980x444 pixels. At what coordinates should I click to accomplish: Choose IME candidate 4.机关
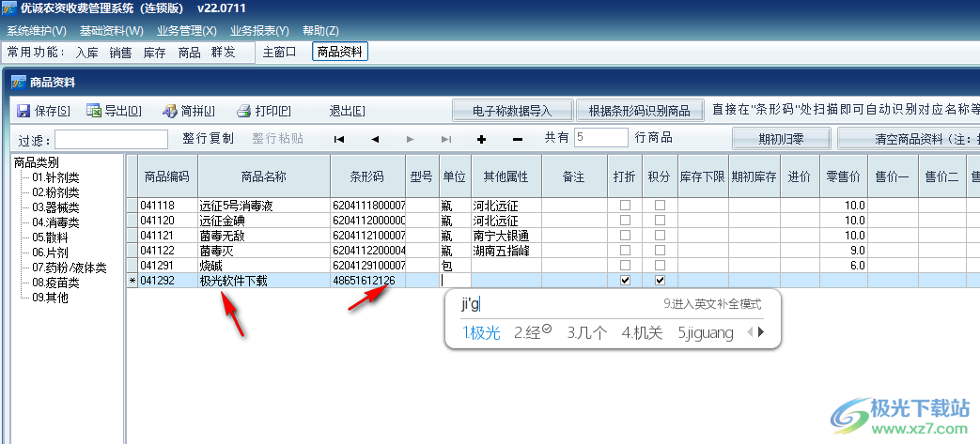point(642,333)
